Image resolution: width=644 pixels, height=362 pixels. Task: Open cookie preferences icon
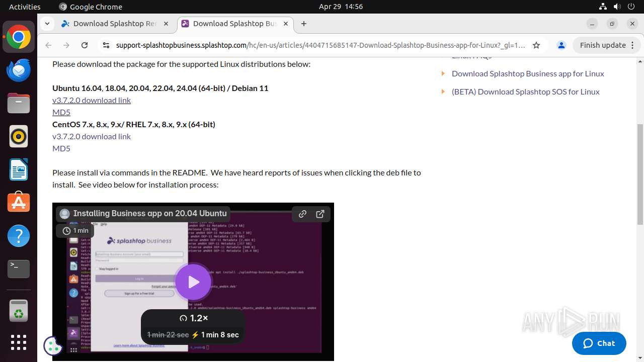pos(53,345)
